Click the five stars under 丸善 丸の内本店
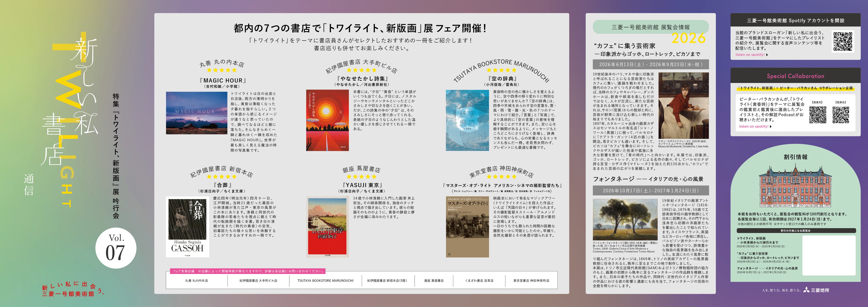 222,70
